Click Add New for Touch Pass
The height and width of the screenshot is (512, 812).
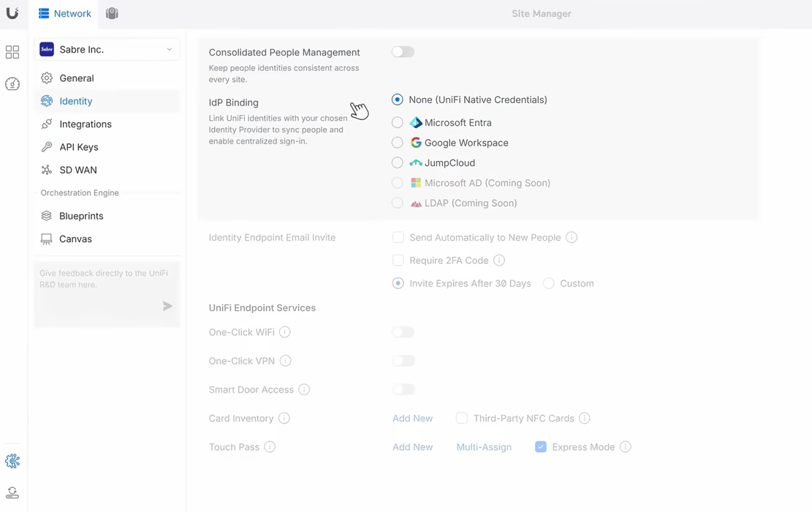pyautogui.click(x=412, y=447)
